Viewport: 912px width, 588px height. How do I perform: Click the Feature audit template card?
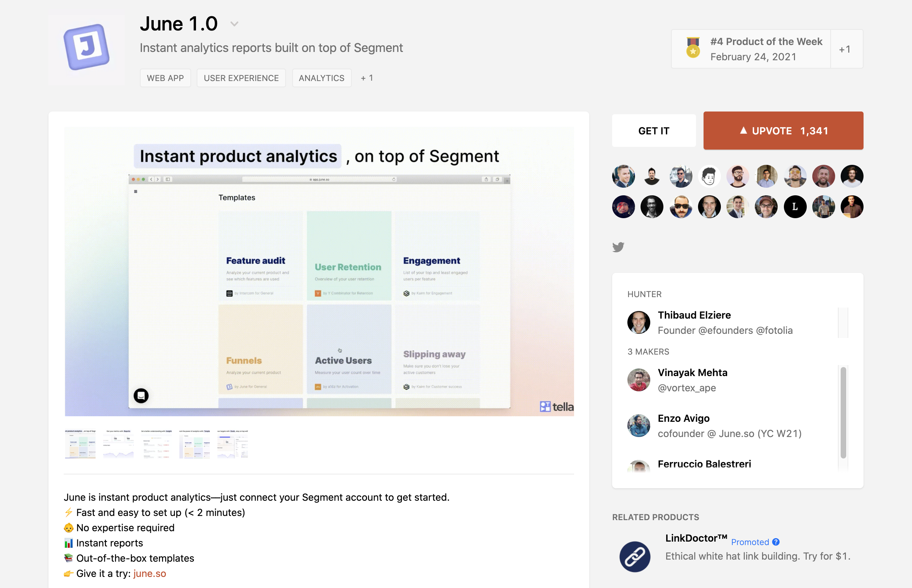pyautogui.click(x=261, y=256)
